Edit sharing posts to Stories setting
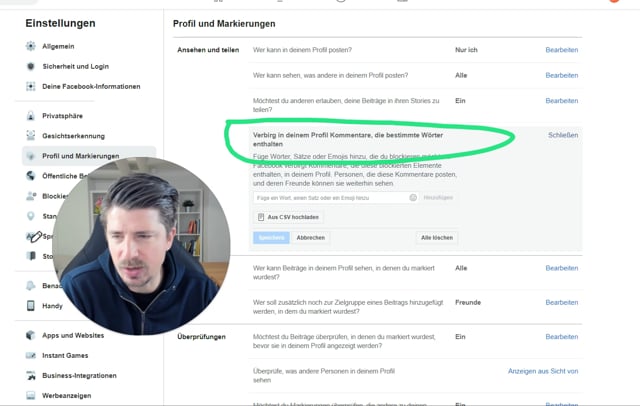This screenshot has width=640, height=406. click(562, 100)
